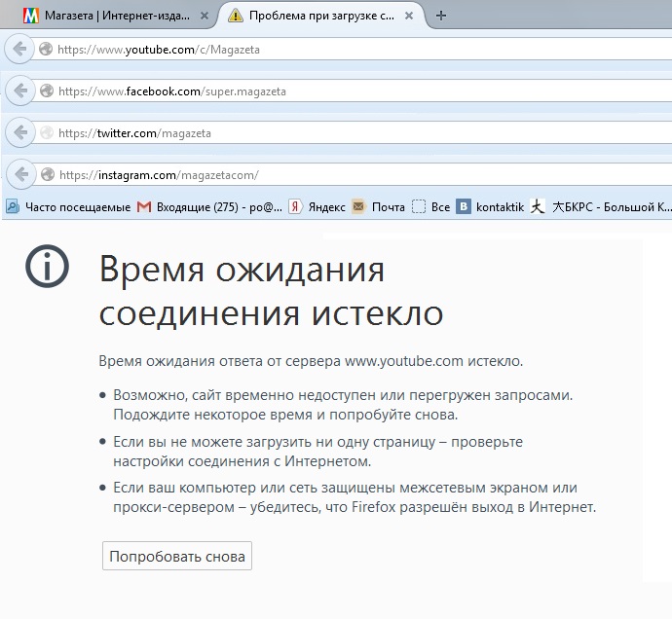Focus the instagram.com/magazetacom address field
Viewport: 672px width, 619px height.
click(354, 175)
